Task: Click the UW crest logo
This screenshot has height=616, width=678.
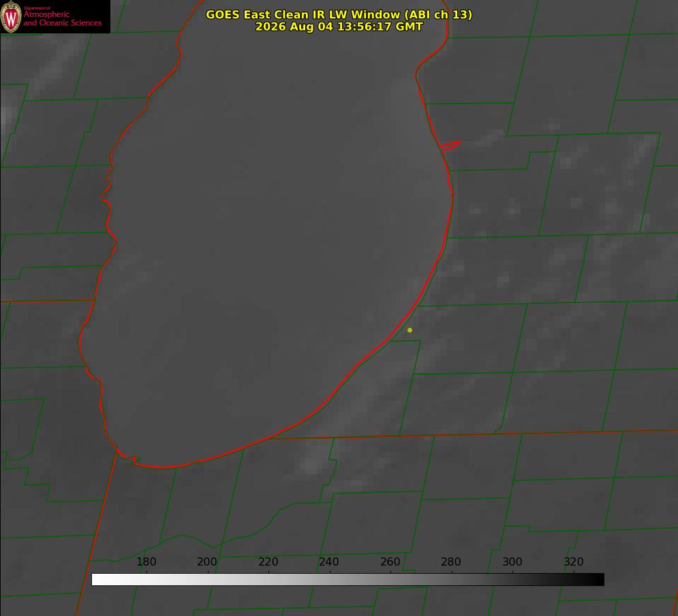Action: click(11, 16)
